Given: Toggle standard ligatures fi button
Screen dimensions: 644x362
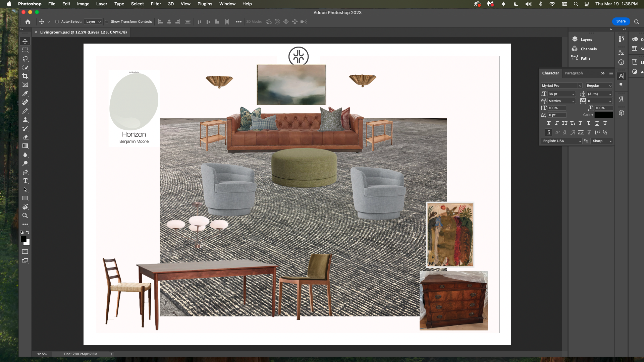Looking at the screenshot, I should pos(549,132).
